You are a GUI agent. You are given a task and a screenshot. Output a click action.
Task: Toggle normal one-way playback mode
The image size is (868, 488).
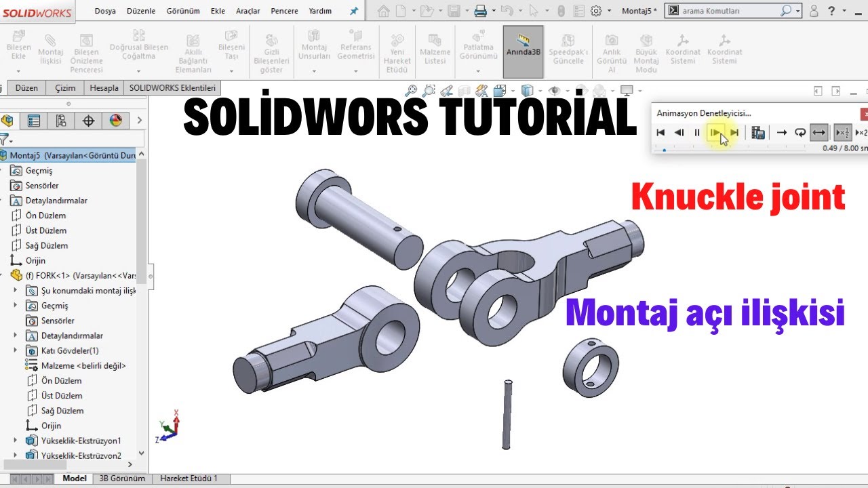[x=782, y=133]
